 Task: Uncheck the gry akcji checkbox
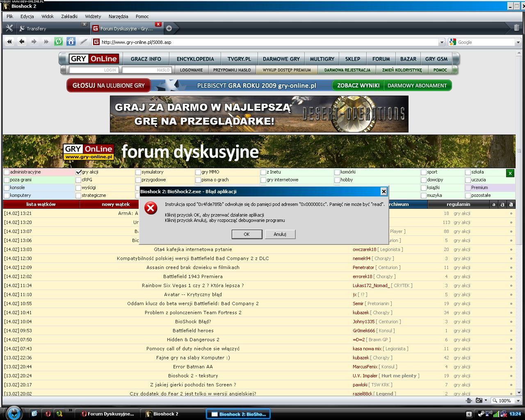point(78,172)
